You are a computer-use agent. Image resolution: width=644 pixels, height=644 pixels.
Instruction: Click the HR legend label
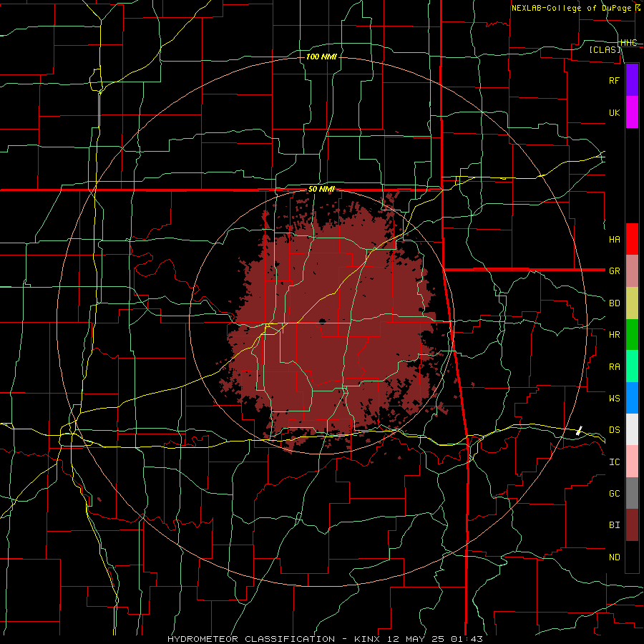614,335
